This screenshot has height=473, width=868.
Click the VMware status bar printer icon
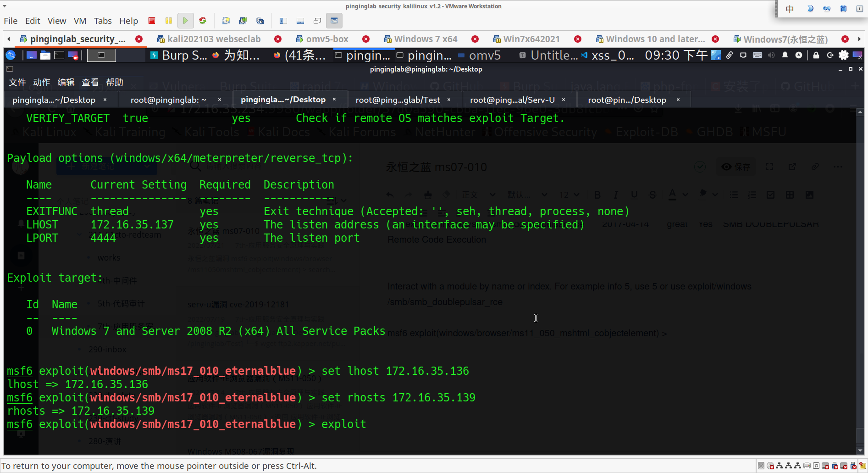tap(807, 466)
